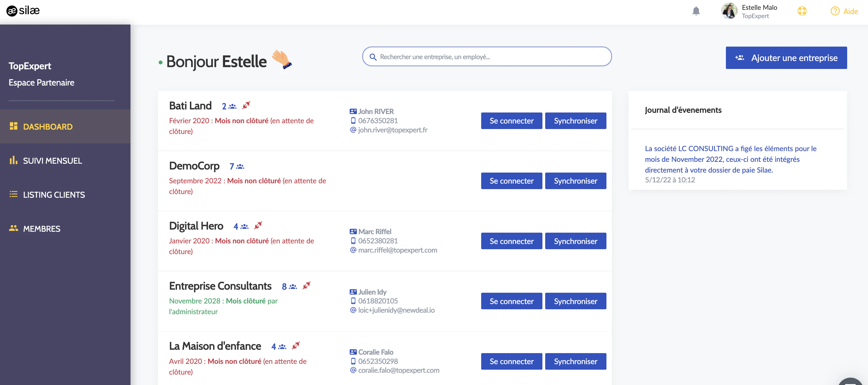This screenshot has width=868, height=385.
Task: Navigate to the Membres section
Action: (x=41, y=229)
